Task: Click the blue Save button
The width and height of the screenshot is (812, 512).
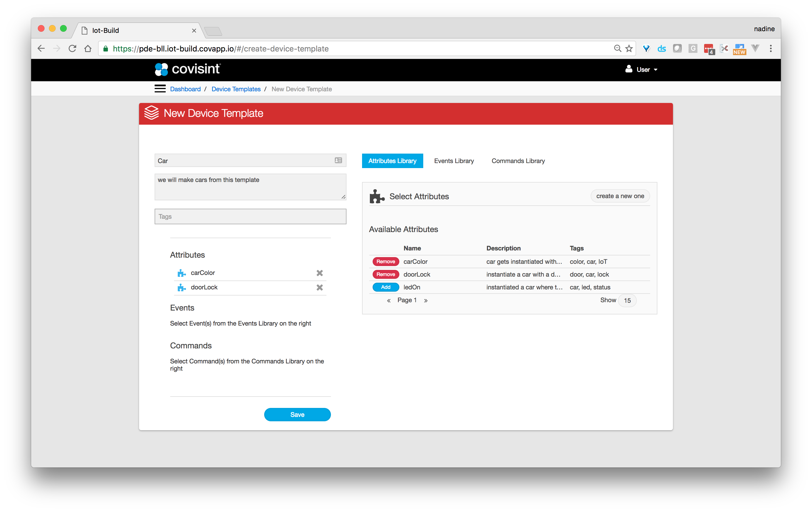Action: [x=297, y=414]
